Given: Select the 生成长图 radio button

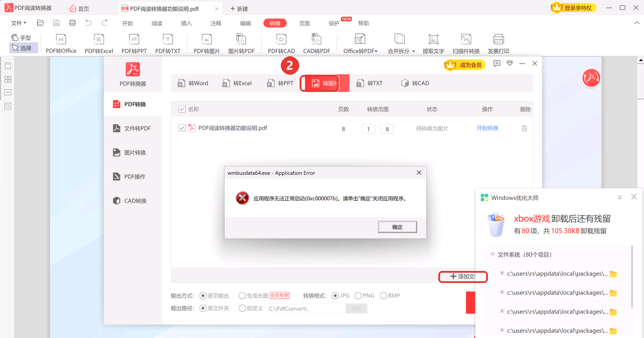Looking at the screenshot, I should (242, 296).
